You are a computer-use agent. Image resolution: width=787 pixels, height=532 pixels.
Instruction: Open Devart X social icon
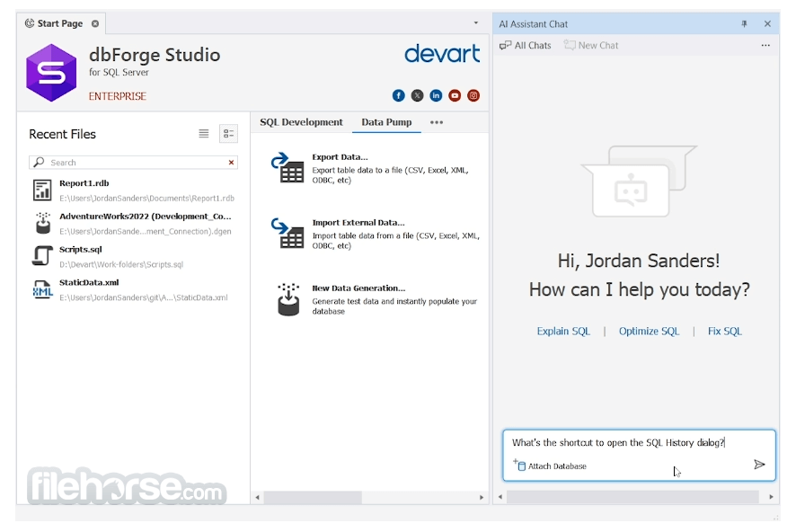pos(417,95)
